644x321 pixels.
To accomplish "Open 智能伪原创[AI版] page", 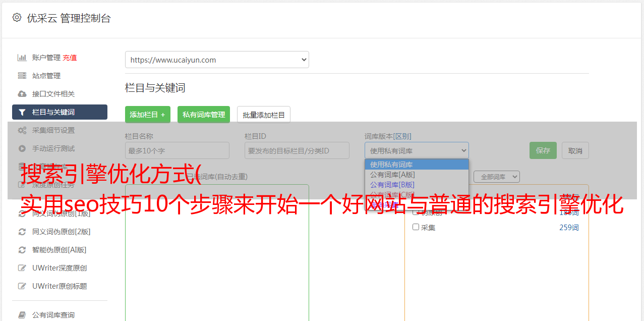I will pyautogui.click(x=60, y=250).
